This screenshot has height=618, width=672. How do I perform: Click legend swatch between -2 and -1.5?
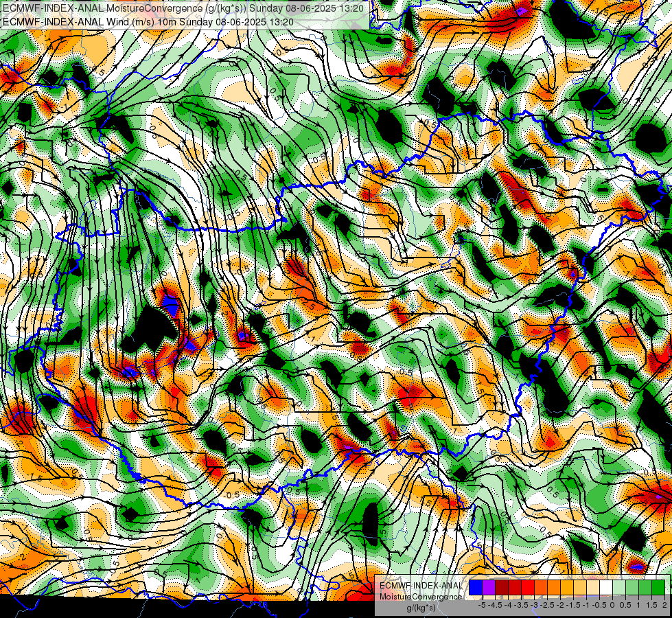coord(567,587)
